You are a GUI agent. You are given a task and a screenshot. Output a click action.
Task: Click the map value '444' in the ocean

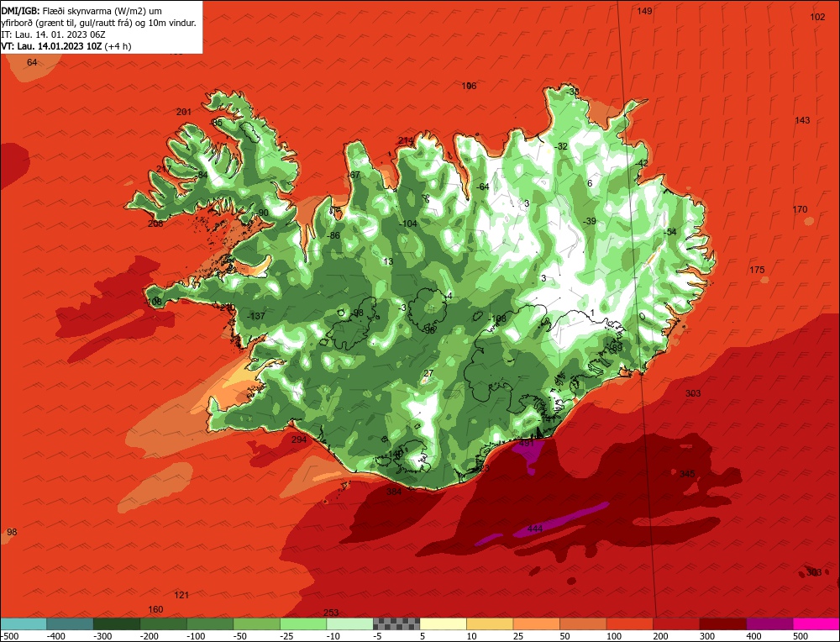click(x=535, y=529)
